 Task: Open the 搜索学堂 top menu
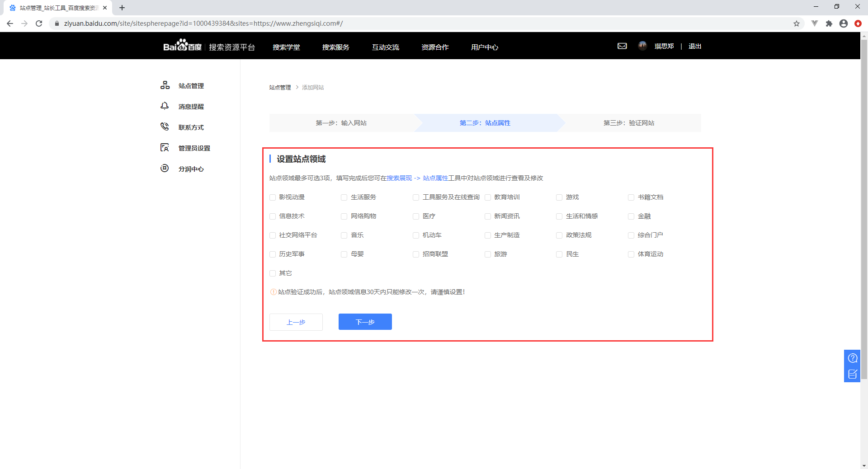point(286,47)
